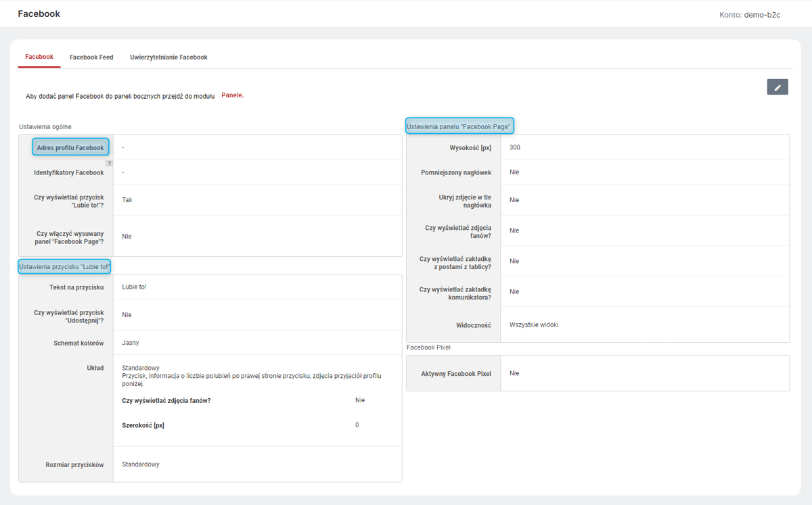Click the Tekst na przycisku label

(x=76, y=287)
